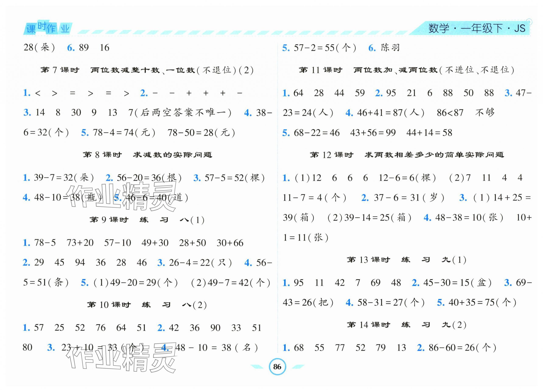Image resolution: width=543 pixels, height=392 pixels.
Task: Select the 第10课时 练习八(2) heading
Action: click(147, 305)
